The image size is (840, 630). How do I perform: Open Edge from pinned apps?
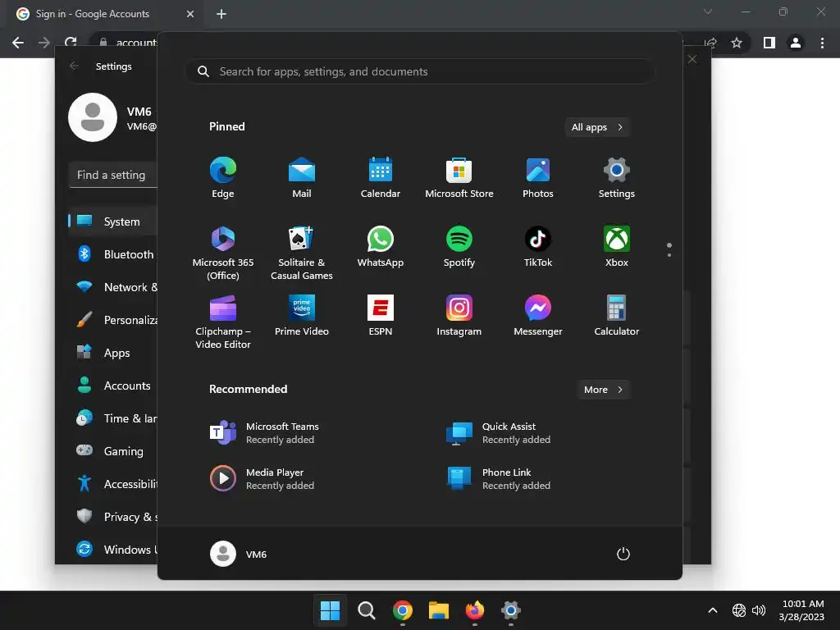click(223, 178)
